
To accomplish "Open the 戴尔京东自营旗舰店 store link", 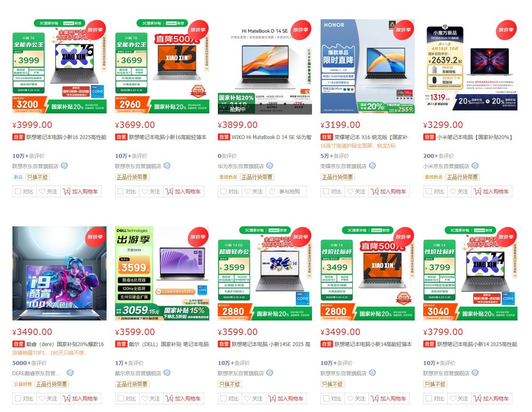I will pyautogui.click(x=138, y=373).
